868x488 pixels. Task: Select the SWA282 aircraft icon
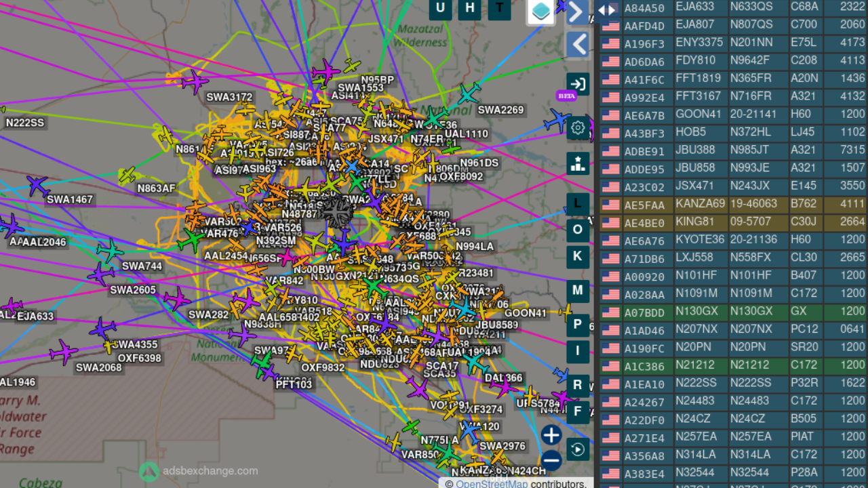[177, 299]
